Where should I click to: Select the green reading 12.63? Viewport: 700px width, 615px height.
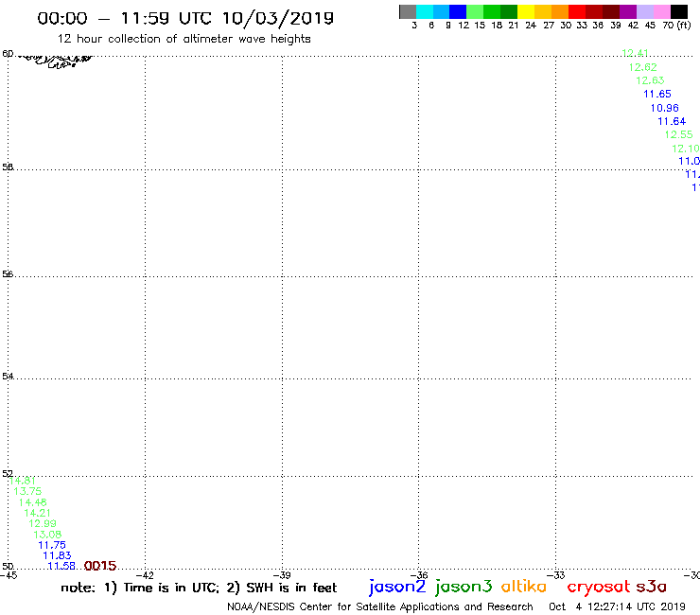click(x=650, y=80)
